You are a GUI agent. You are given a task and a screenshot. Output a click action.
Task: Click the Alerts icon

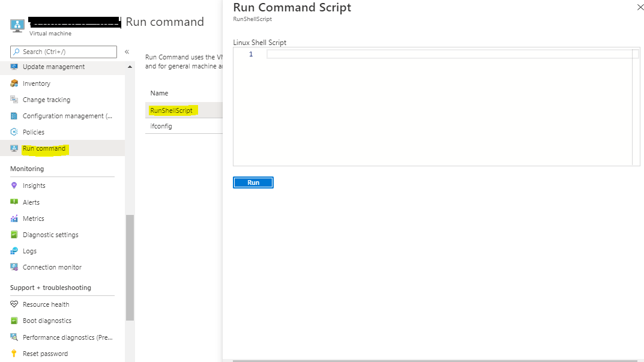14,202
